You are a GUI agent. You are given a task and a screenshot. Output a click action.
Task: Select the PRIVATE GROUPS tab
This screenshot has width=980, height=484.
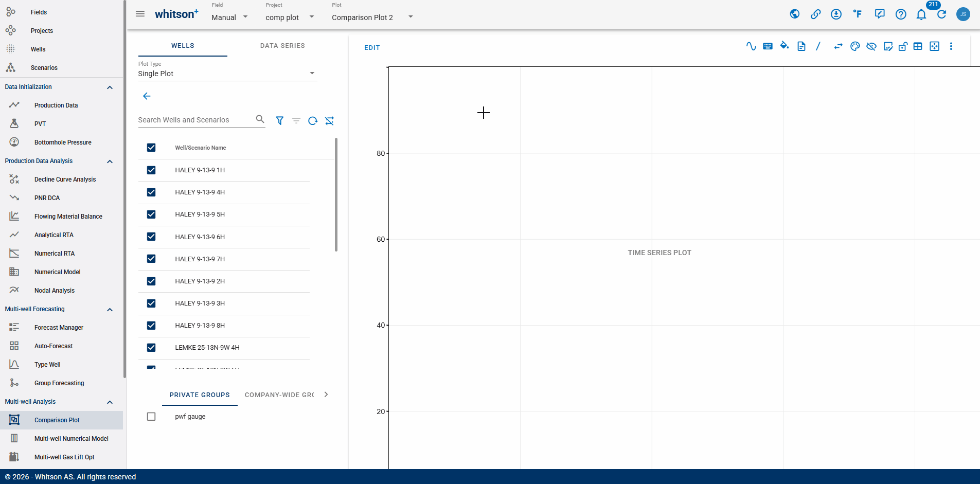tap(200, 395)
